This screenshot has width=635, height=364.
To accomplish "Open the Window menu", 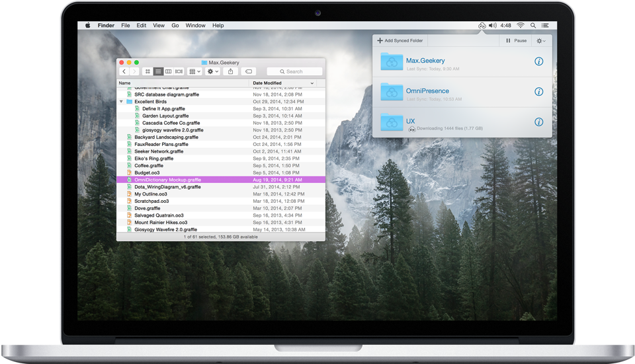I will pyautogui.click(x=196, y=26).
